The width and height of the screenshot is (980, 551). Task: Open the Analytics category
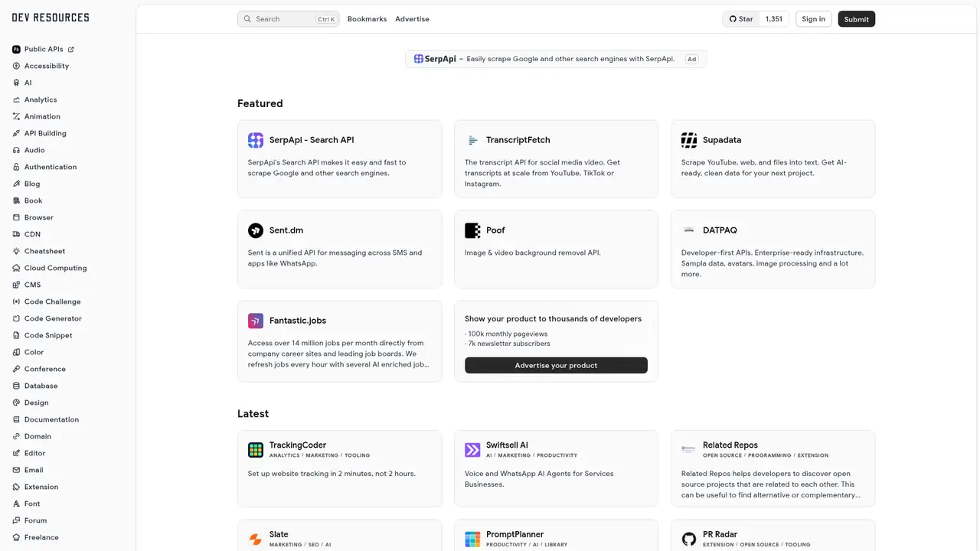point(35,99)
